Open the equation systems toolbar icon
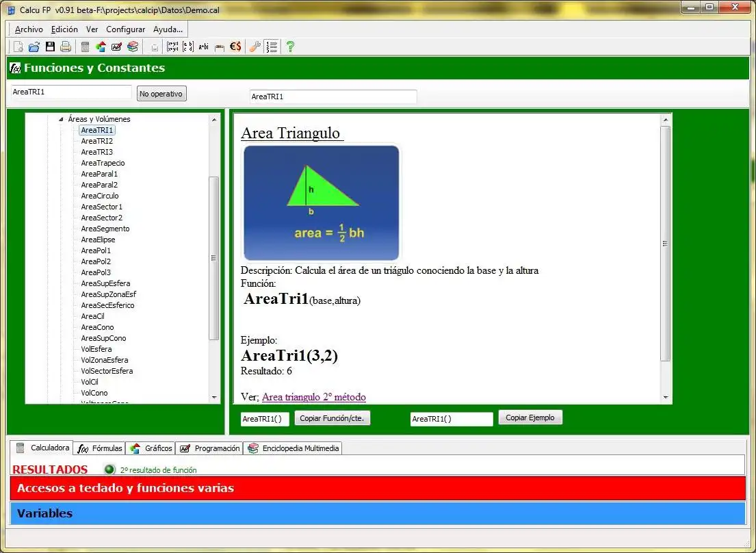756x553 pixels. coord(172,47)
